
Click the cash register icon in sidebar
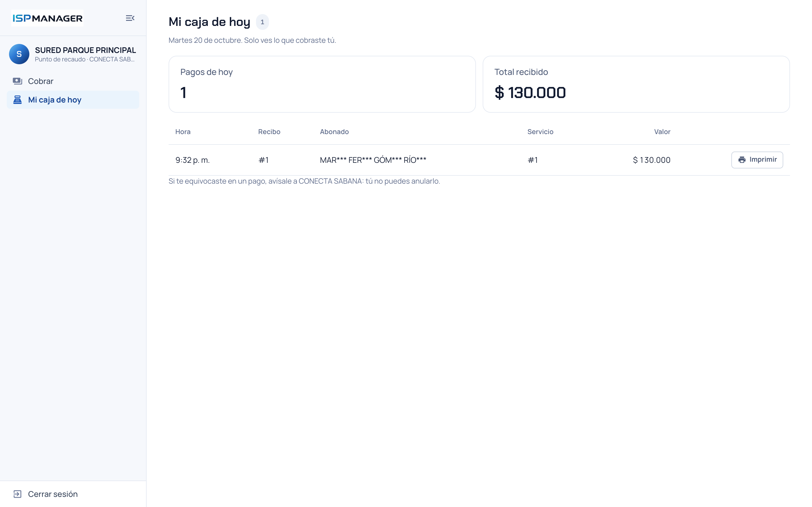click(17, 100)
